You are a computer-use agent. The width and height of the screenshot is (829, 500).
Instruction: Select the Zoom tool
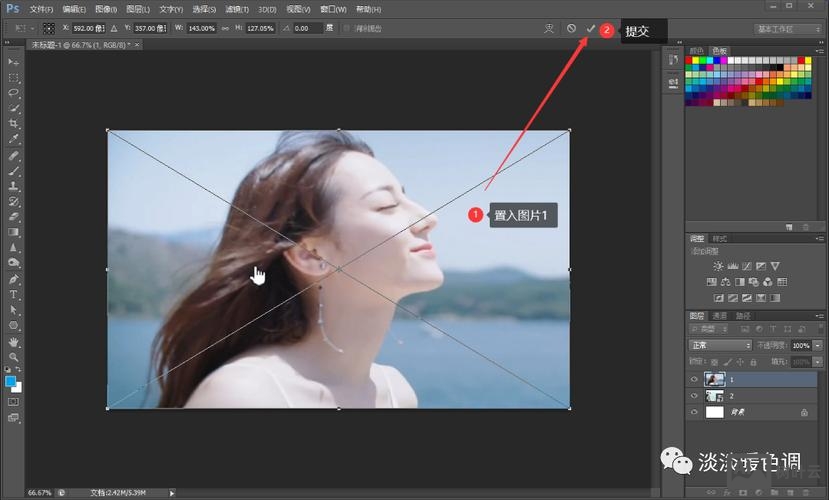[14, 356]
